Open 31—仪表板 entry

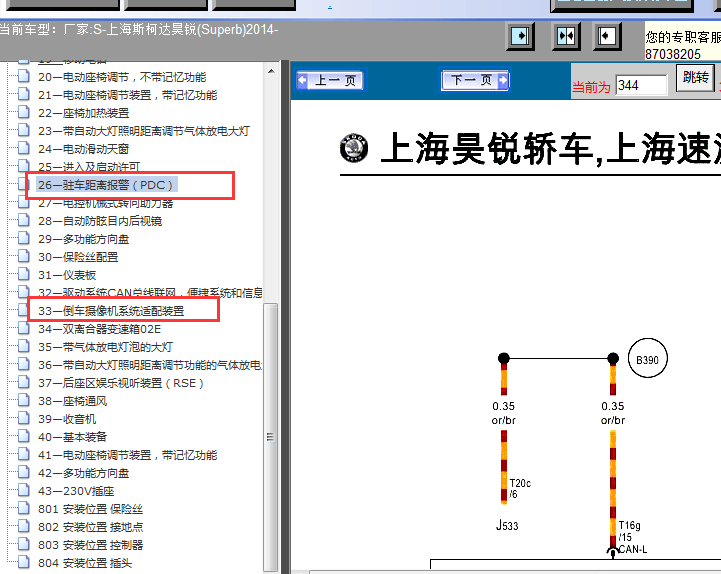(67, 275)
